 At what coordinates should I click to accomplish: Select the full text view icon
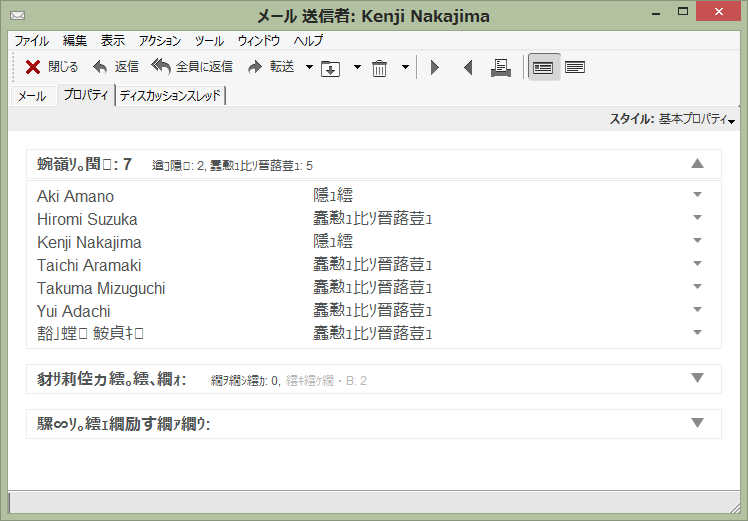pyautogui.click(x=575, y=67)
